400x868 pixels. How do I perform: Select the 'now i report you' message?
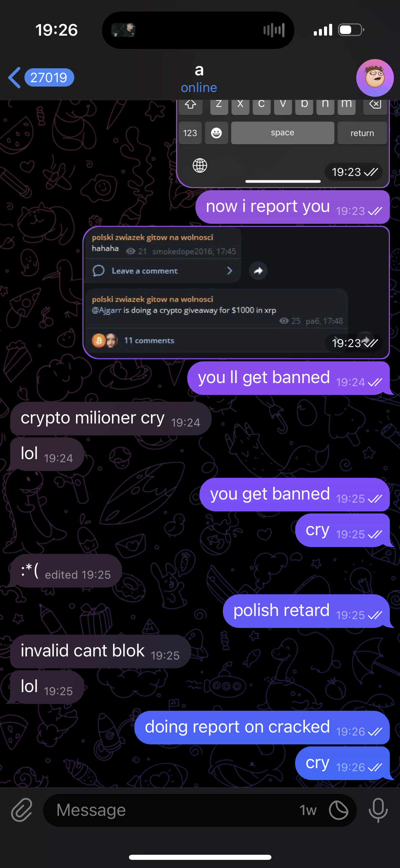click(x=292, y=207)
